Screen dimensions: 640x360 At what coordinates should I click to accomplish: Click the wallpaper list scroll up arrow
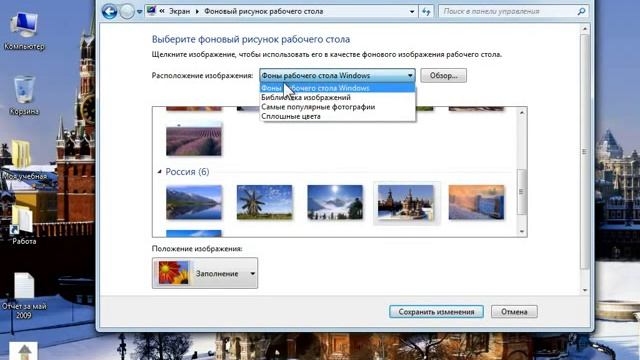[x=522, y=112]
